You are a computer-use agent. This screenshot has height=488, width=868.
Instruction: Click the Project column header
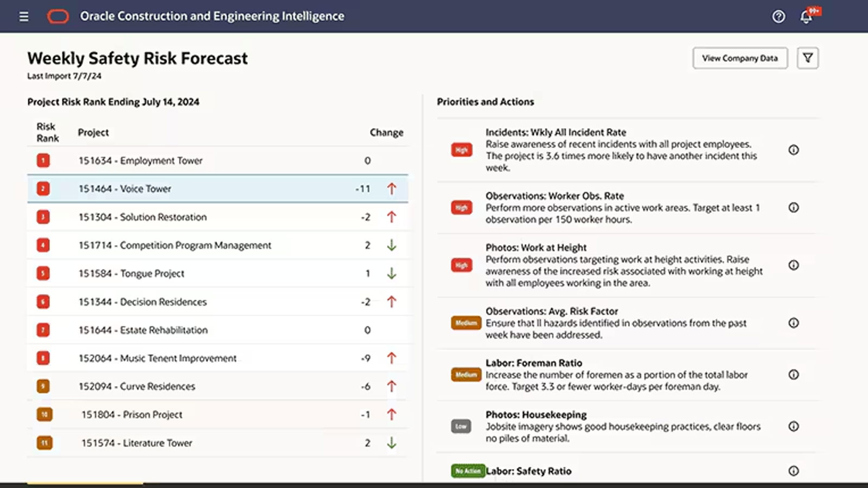coord(93,132)
